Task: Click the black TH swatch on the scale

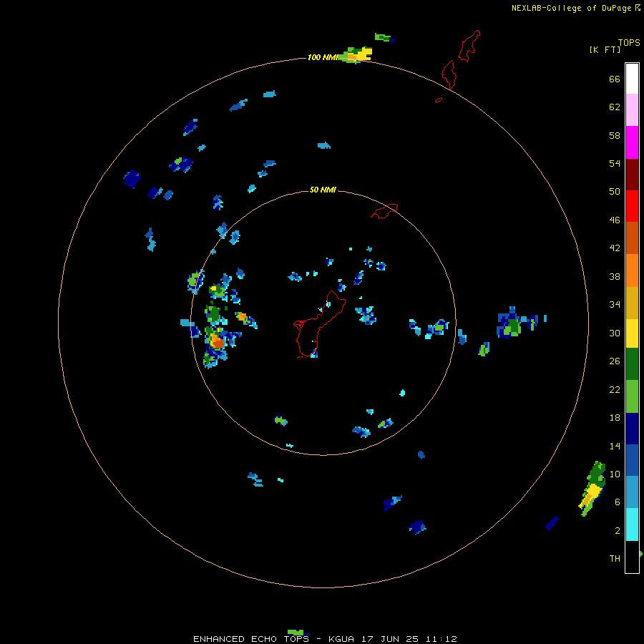Action: coord(632,557)
